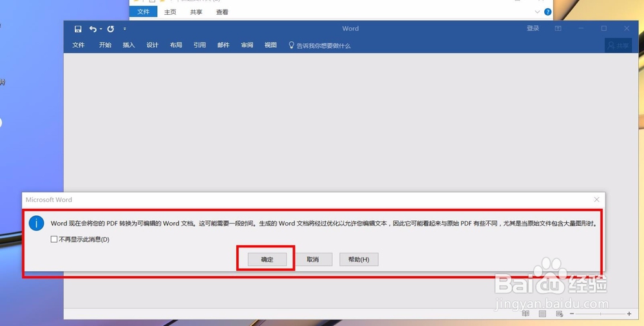
Task: Click the 登录 sign-in link in Word
Action: (533, 28)
